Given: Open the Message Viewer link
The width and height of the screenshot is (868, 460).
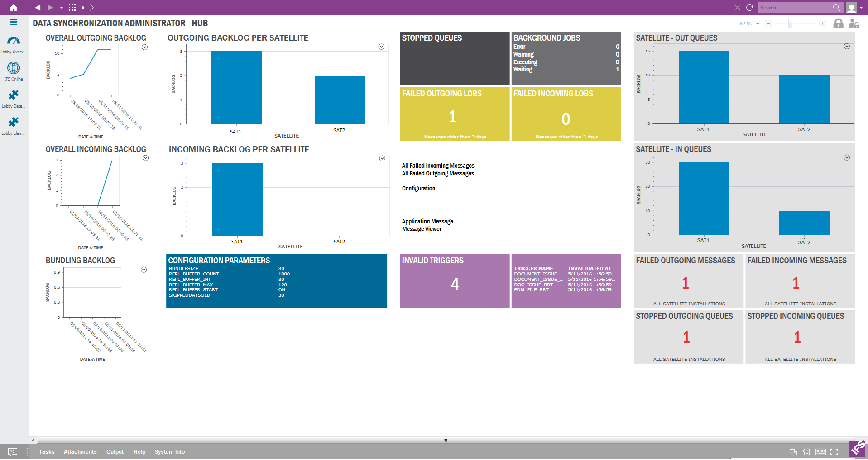Looking at the screenshot, I should click(x=422, y=229).
